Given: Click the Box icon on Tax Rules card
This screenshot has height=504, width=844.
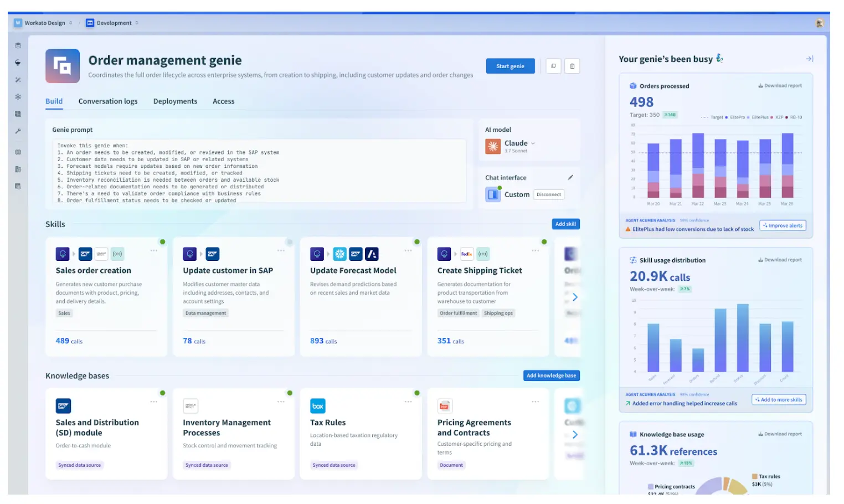Looking at the screenshot, I should (318, 405).
